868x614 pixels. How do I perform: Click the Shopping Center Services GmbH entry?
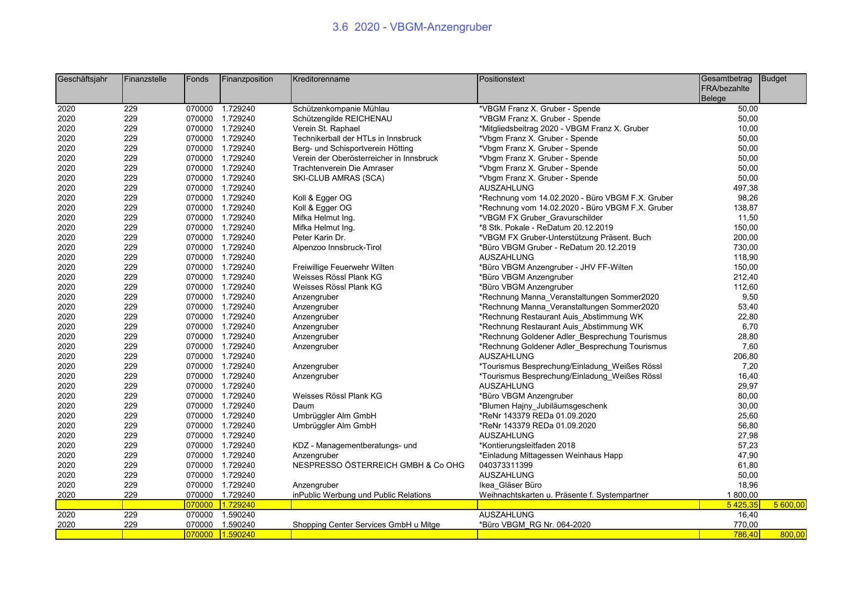point(366,525)
